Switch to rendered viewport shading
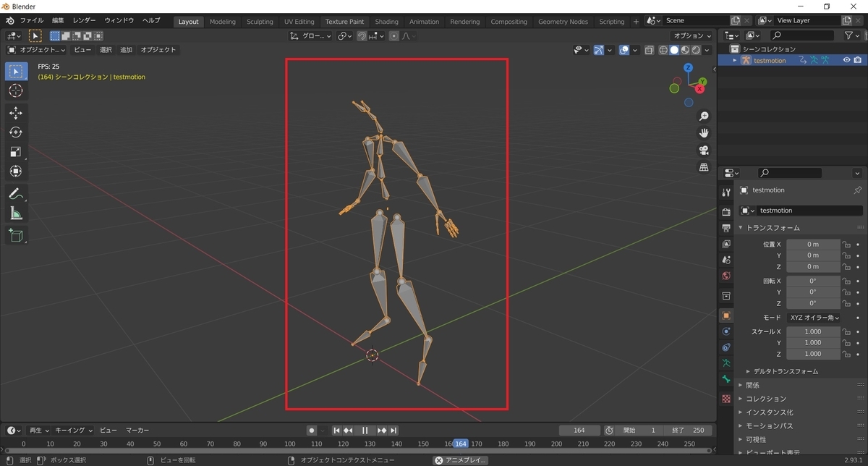This screenshot has height=466, width=868. coord(696,50)
